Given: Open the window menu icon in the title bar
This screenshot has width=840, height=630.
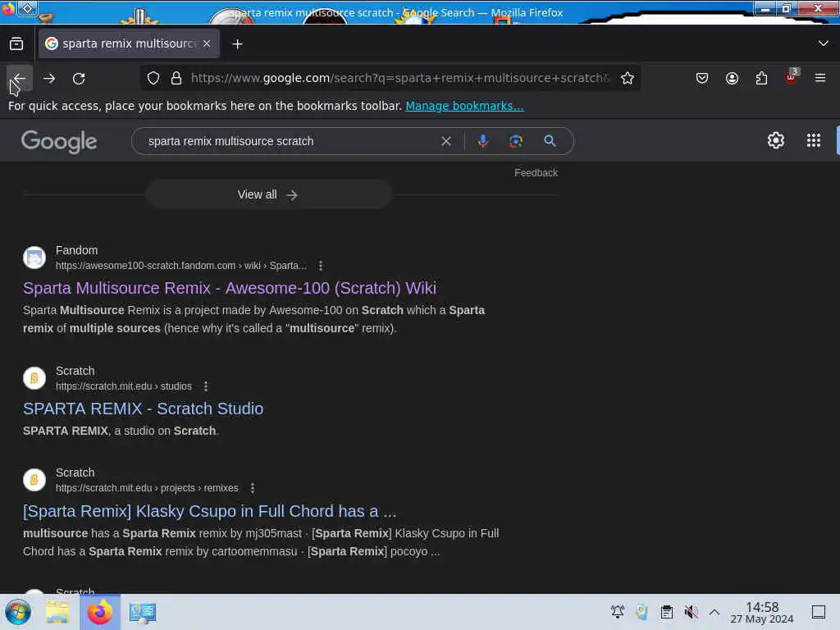Looking at the screenshot, I should [x=27, y=8].
